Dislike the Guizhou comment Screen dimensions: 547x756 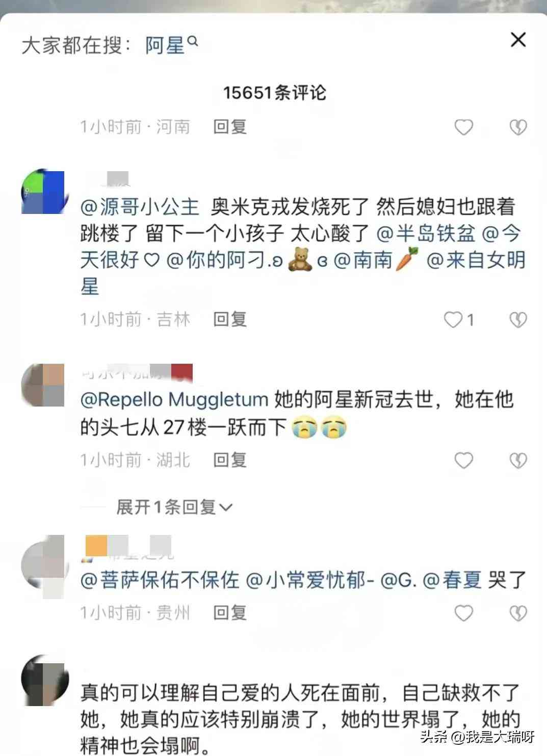[518, 613]
